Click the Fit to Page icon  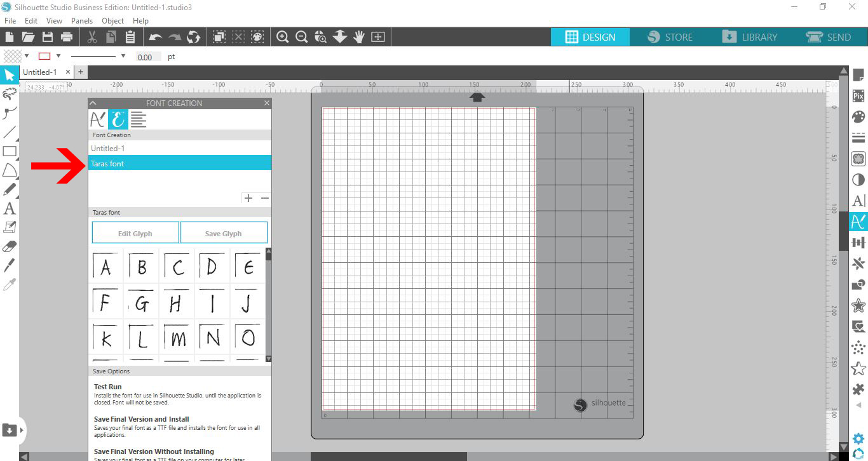378,37
